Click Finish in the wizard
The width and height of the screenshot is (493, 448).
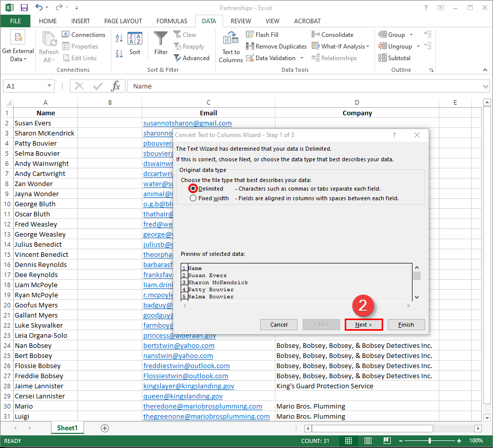[406, 325]
